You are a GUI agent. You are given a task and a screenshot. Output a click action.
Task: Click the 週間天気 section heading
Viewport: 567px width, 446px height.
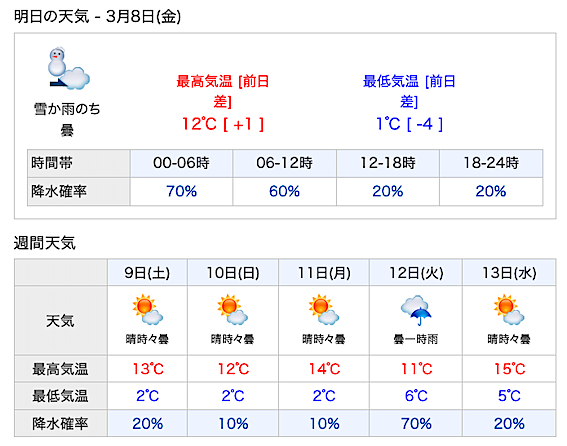[x=45, y=243]
